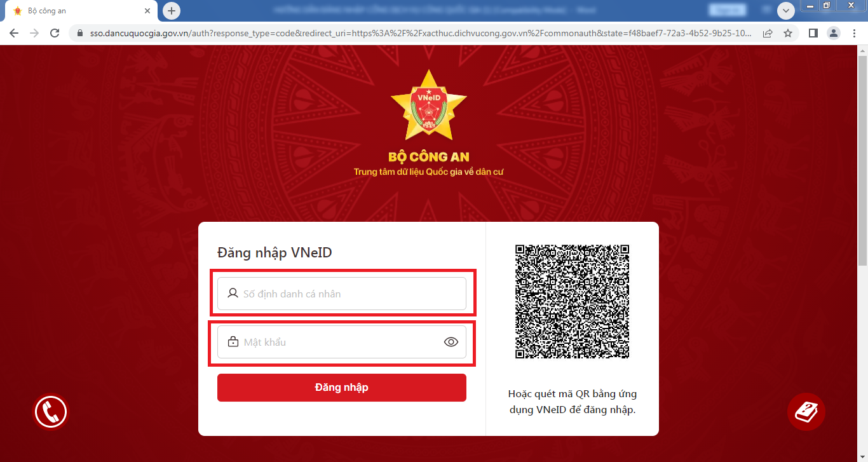Toggle the side panel icon
Image resolution: width=868 pixels, height=462 pixels.
click(813, 33)
